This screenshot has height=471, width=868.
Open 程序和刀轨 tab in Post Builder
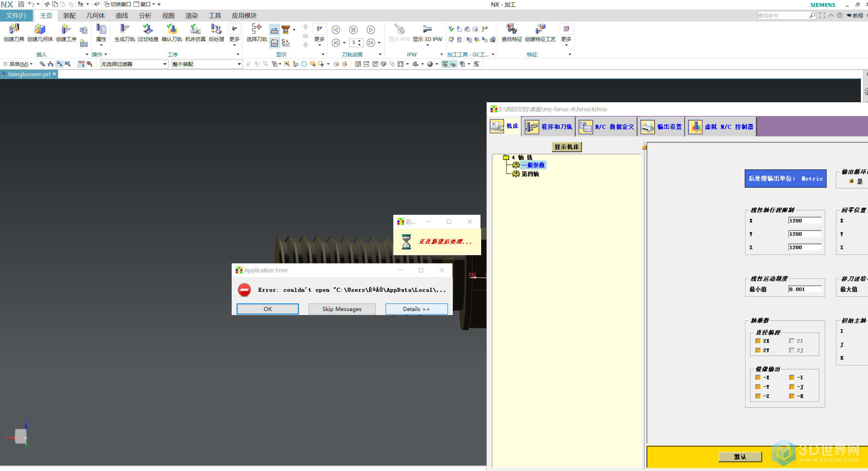click(x=548, y=127)
